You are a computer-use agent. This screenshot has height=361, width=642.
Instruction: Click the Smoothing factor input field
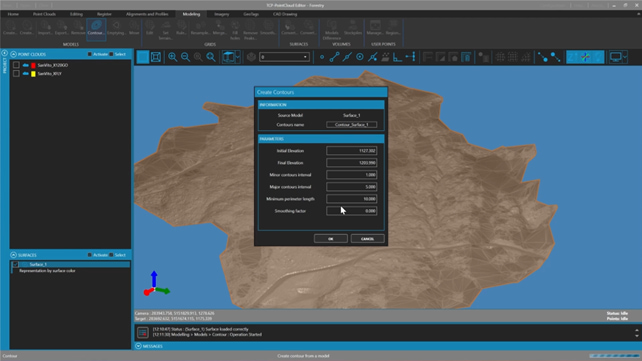click(x=351, y=211)
